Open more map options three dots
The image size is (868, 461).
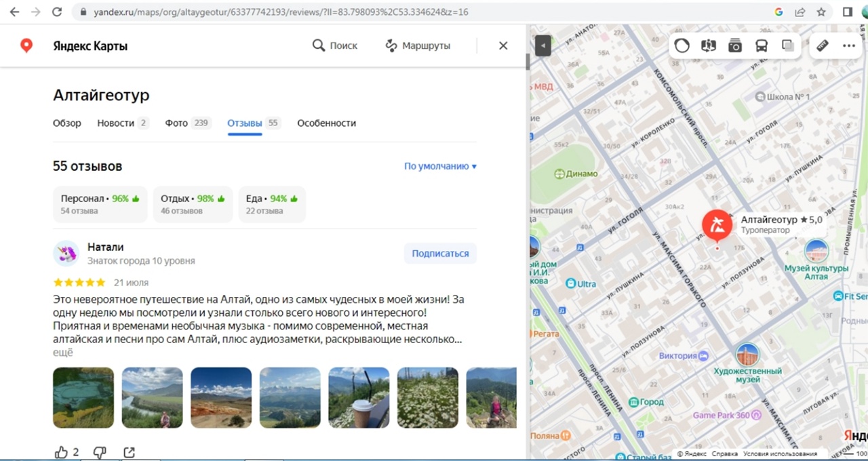849,46
